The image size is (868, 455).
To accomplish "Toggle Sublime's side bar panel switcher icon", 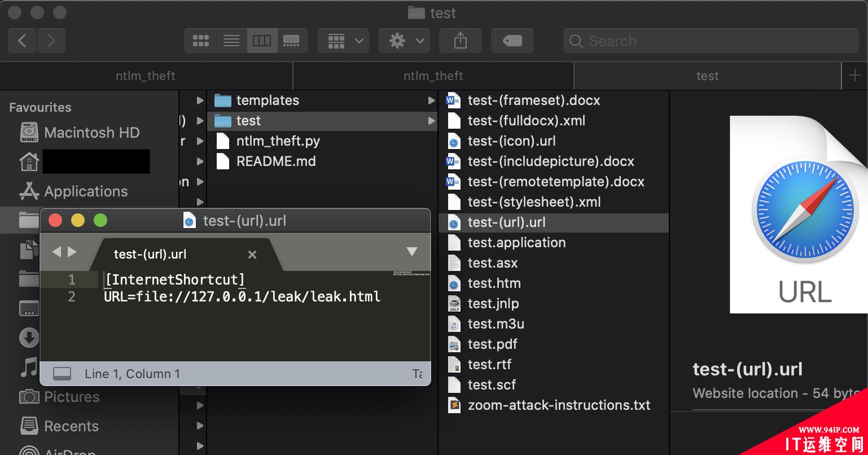I will [x=62, y=374].
